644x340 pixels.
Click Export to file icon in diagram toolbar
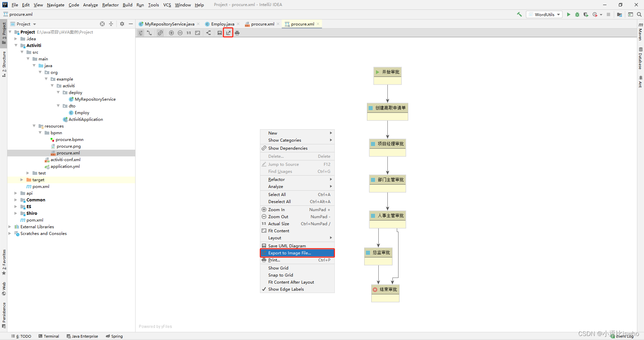[x=228, y=33]
